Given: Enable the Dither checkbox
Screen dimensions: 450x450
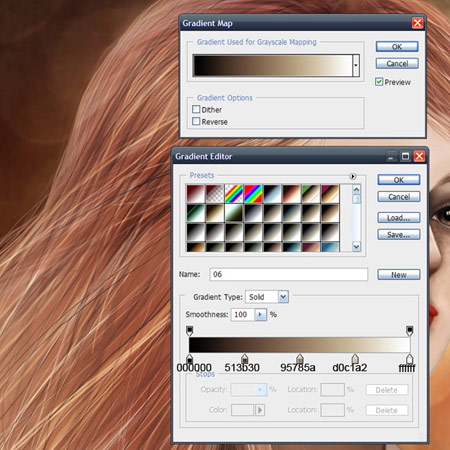Looking at the screenshot, I should point(196,109).
